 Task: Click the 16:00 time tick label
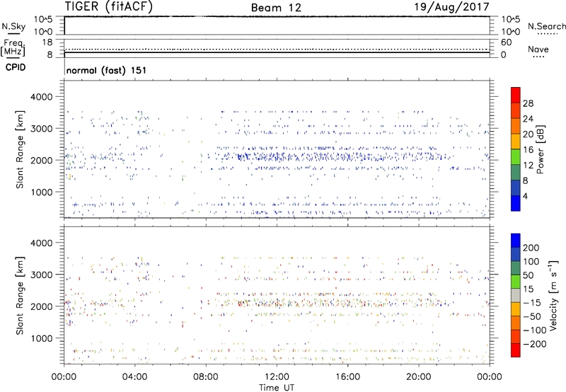[x=347, y=377]
